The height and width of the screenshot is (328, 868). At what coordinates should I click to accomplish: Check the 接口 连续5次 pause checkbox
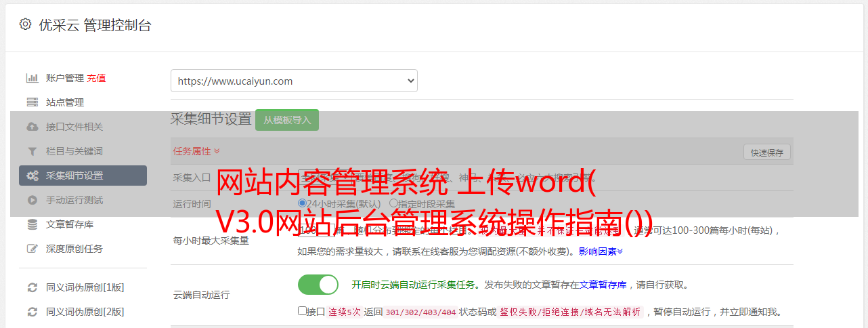(x=302, y=311)
